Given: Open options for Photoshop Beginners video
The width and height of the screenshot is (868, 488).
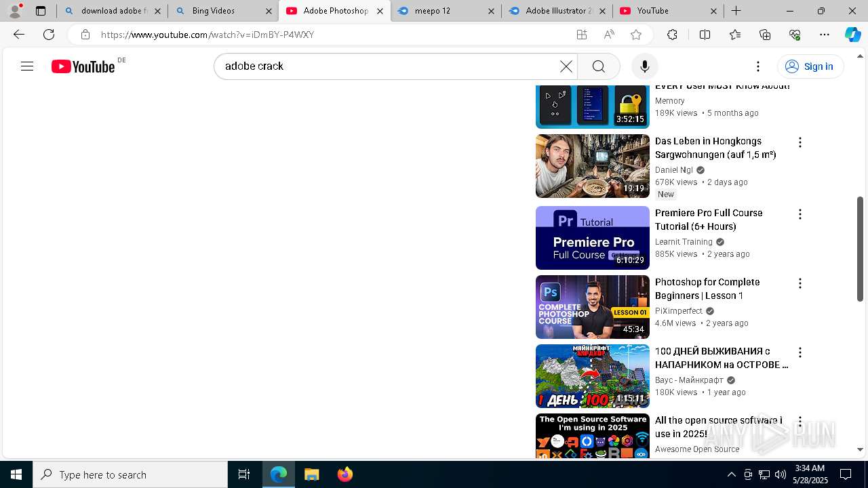Looking at the screenshot, I should pyautogui.click(x=800, y=283).
